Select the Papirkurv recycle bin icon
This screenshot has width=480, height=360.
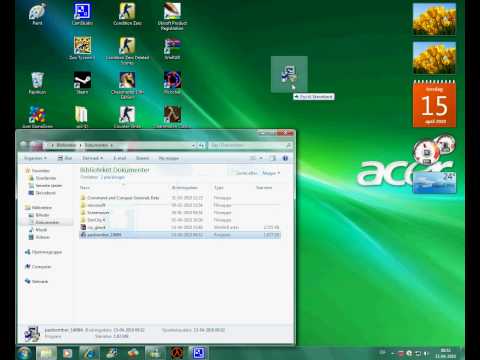pyautogui.click(x=37, y=83)
